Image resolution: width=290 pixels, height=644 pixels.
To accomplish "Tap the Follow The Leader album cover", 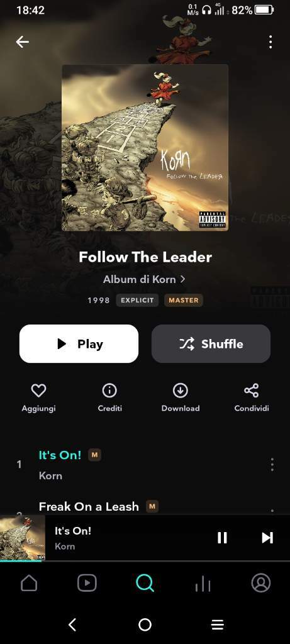I will (x=145, y=147).
